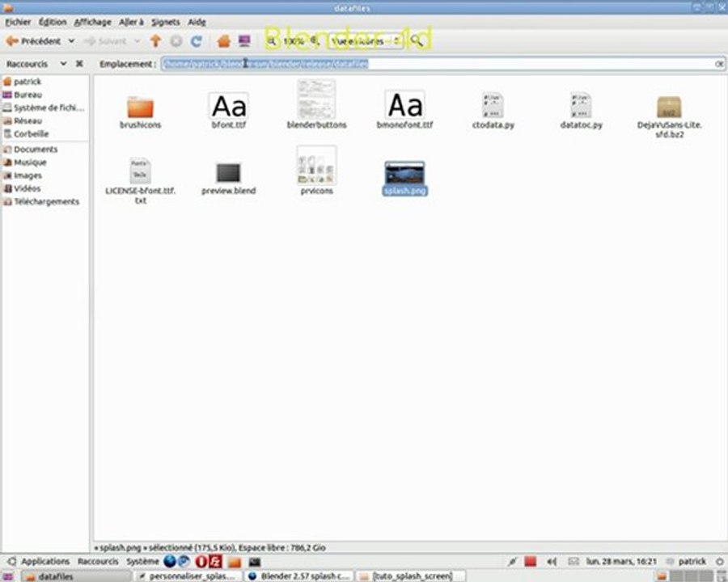
Task: Select the datatoc.py script
Action: [x=582, y=111]
